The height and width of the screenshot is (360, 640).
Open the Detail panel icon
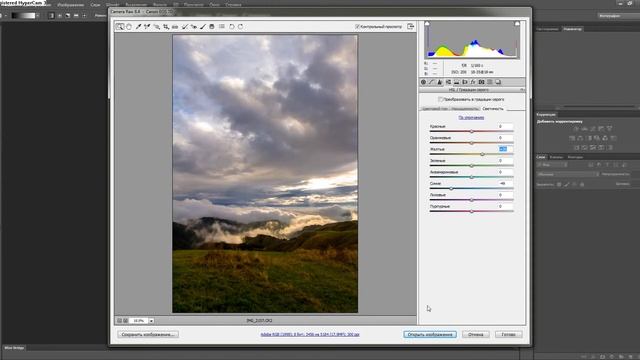440,82
